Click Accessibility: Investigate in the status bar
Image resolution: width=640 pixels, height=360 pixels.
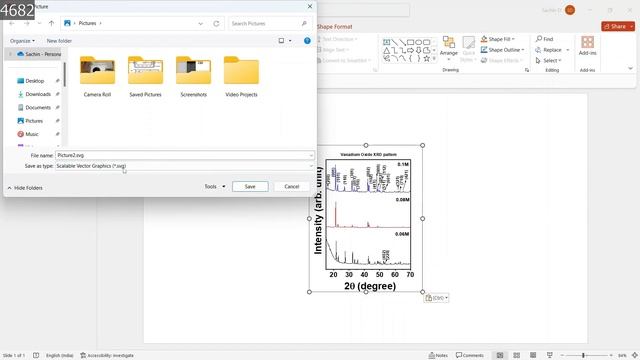coord(107,355)
